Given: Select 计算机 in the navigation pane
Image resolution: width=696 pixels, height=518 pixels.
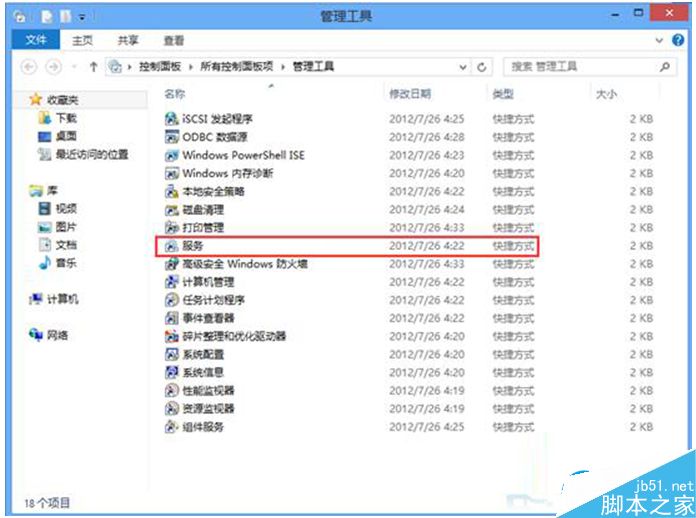Looking at the screenshot, I should pos(63,299).
